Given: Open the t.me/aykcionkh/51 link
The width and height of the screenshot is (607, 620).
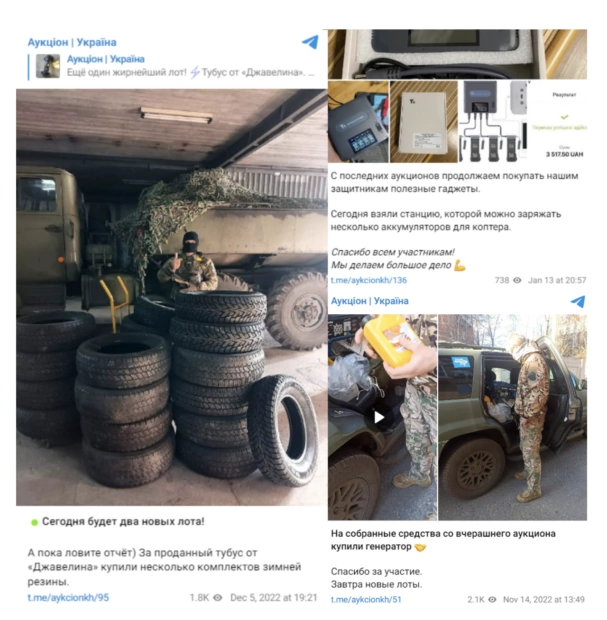Looking at the screenshot, I should point(366,599).
